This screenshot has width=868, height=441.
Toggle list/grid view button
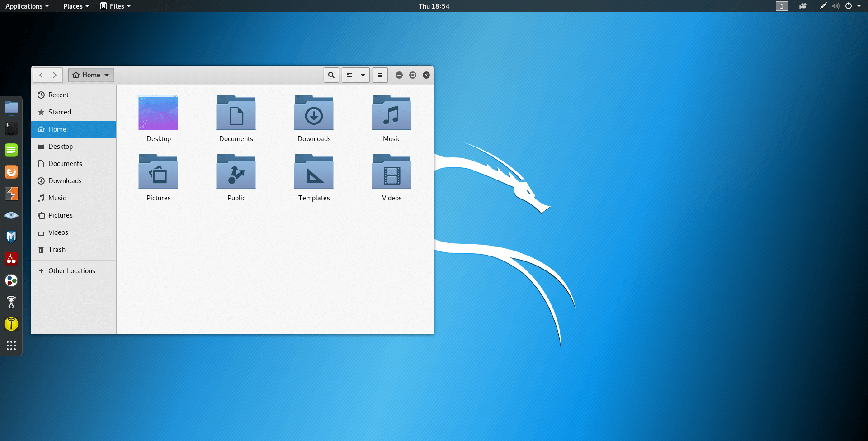[x=349, y=75]
